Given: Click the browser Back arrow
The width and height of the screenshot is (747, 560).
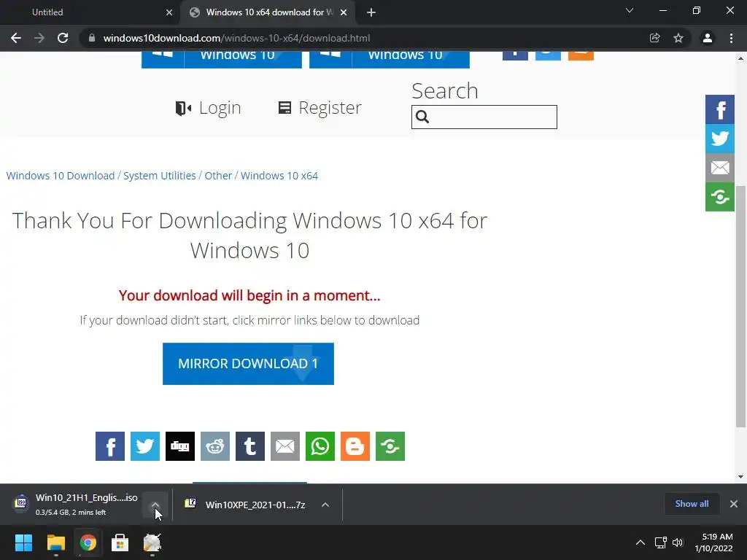Looking at the screenshot, I should (16, 38).
